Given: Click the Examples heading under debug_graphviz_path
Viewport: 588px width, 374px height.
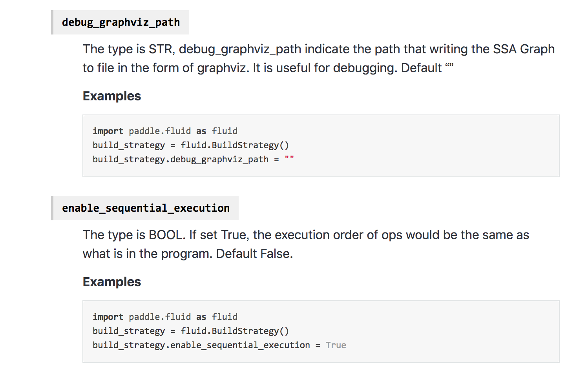Looking at the screenshot, I should (112, 96).
